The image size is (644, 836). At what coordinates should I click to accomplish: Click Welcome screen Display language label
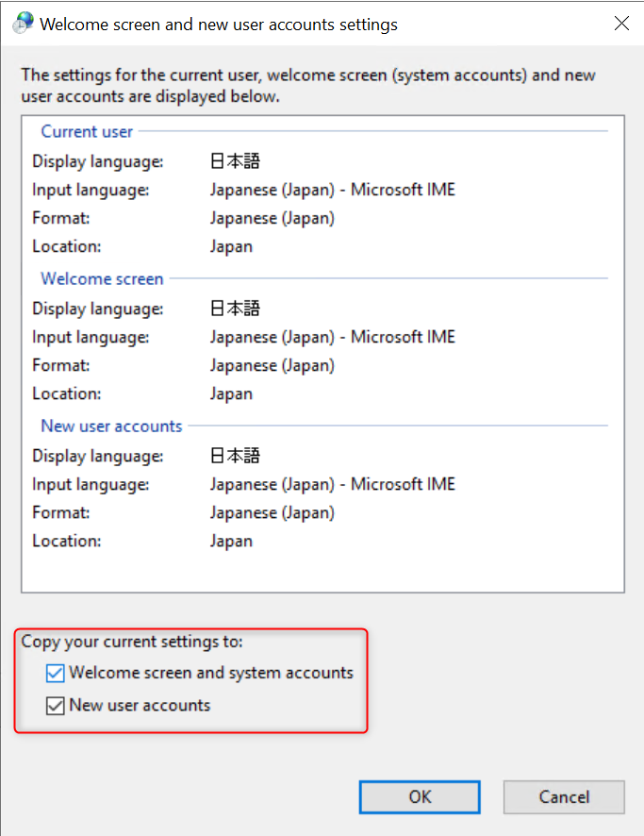pyautogui.click(x=98, y=309)
